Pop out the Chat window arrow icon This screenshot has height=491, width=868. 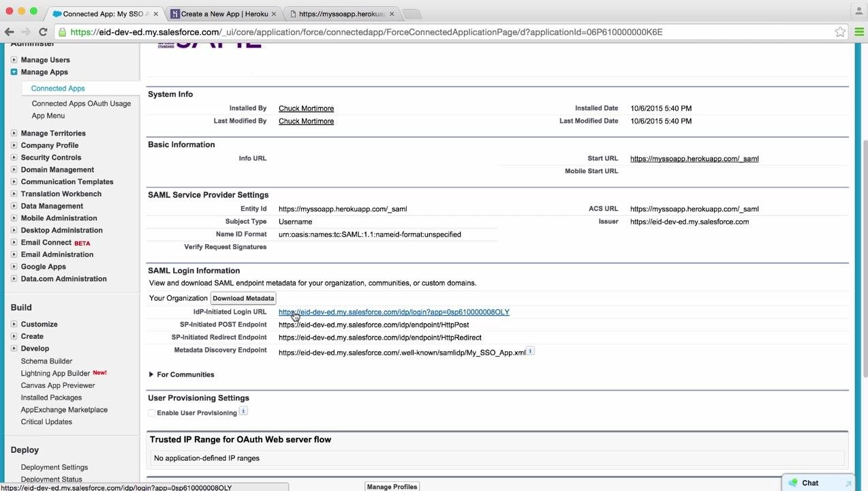pyautogui.click(x=848, y=483)
